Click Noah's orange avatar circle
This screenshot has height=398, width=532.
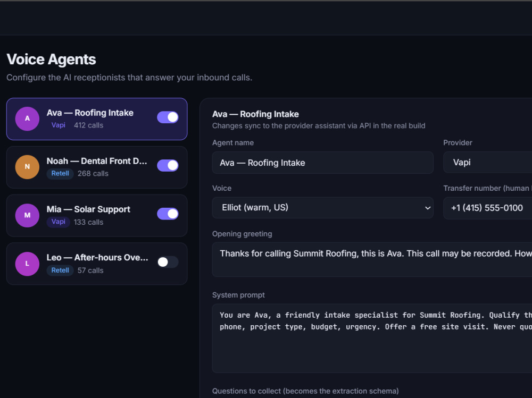(x=27, y=167)
